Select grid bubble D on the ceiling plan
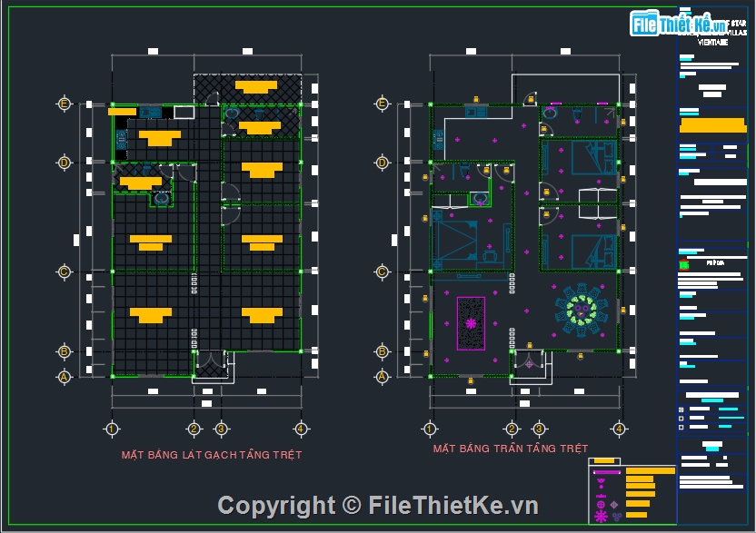The width and height of the screenshot is (756, 533). click(382, 163)
